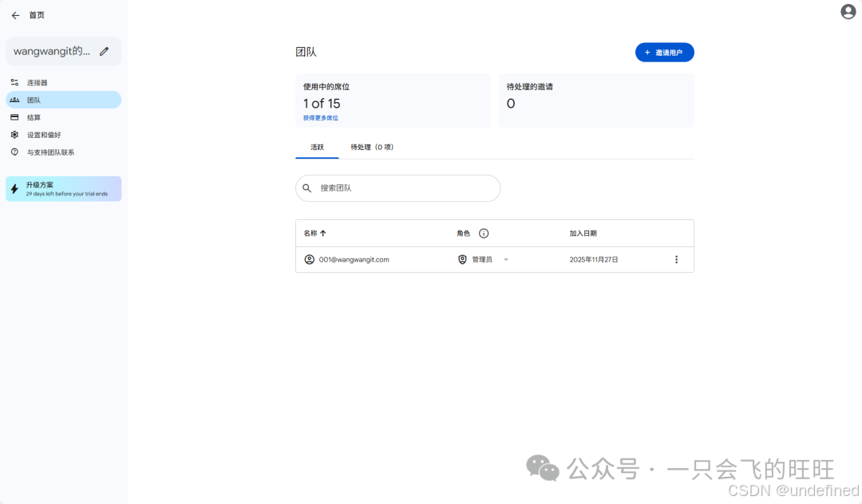
Task: Open the account avatar icon
Action: point(848,11)
